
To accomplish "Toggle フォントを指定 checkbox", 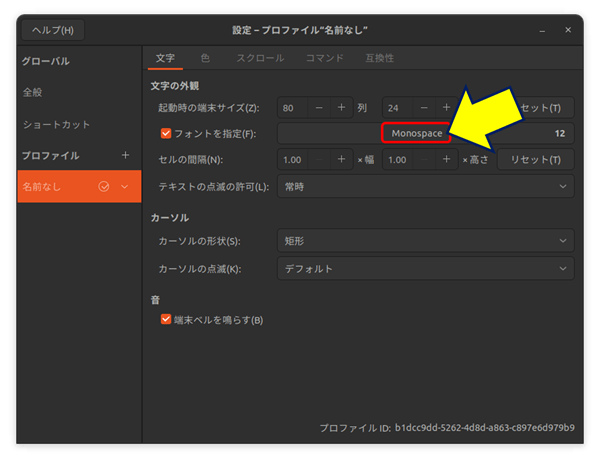I will pyautogui.click(x=166, y=133).
